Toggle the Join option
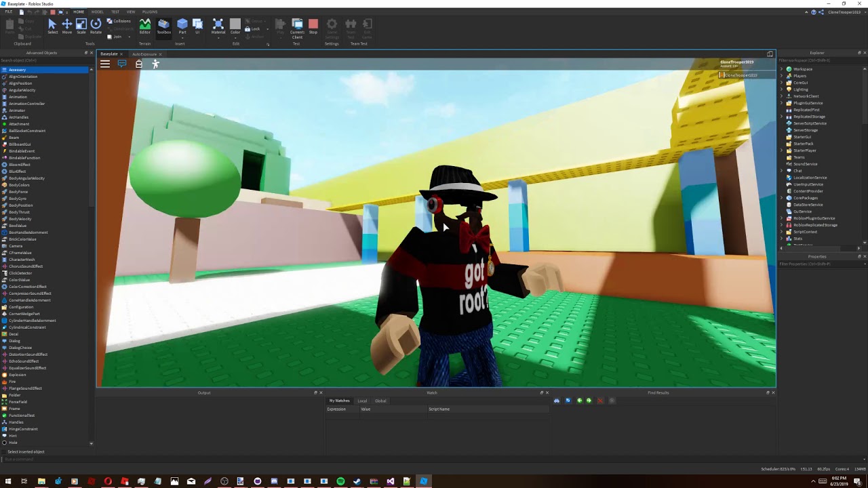 [115, 37]
